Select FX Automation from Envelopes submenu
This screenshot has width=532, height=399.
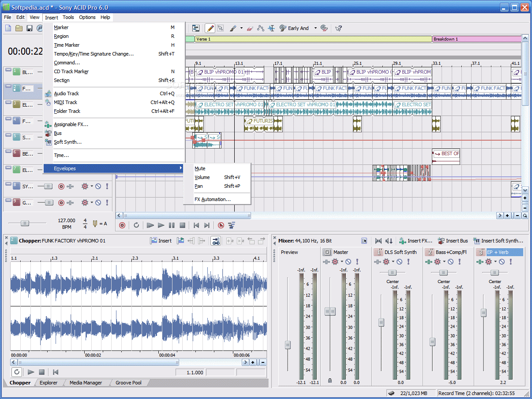217,199
